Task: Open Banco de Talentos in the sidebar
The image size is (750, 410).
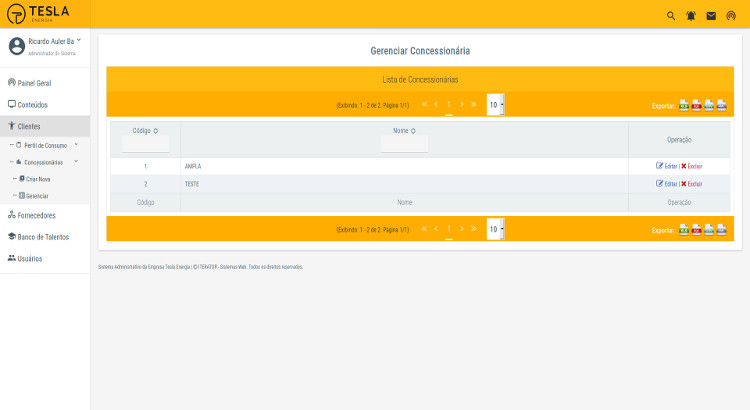Action: pyautogui.click(x=45, y=237)
